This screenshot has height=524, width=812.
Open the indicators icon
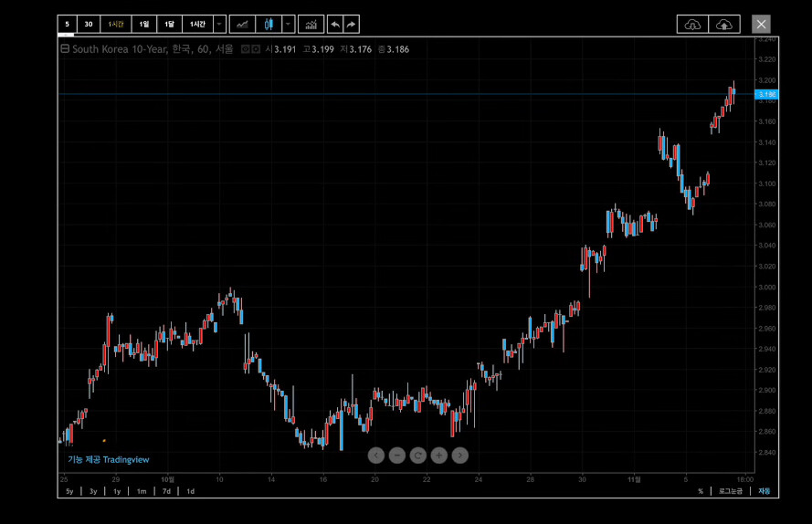[x=311, y=25]
